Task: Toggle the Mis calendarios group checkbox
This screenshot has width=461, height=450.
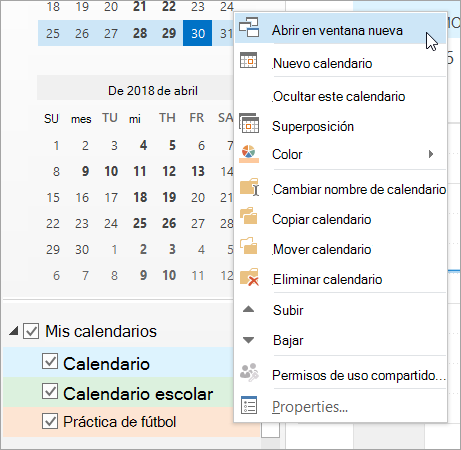Action: pos(31,331)
